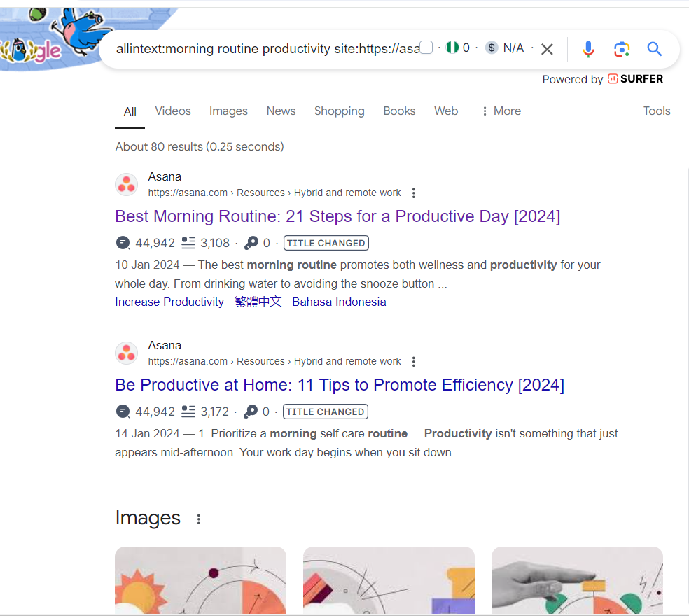
Task: Open the 繁體中文 sitelink
Action: [x=258, y=302]
